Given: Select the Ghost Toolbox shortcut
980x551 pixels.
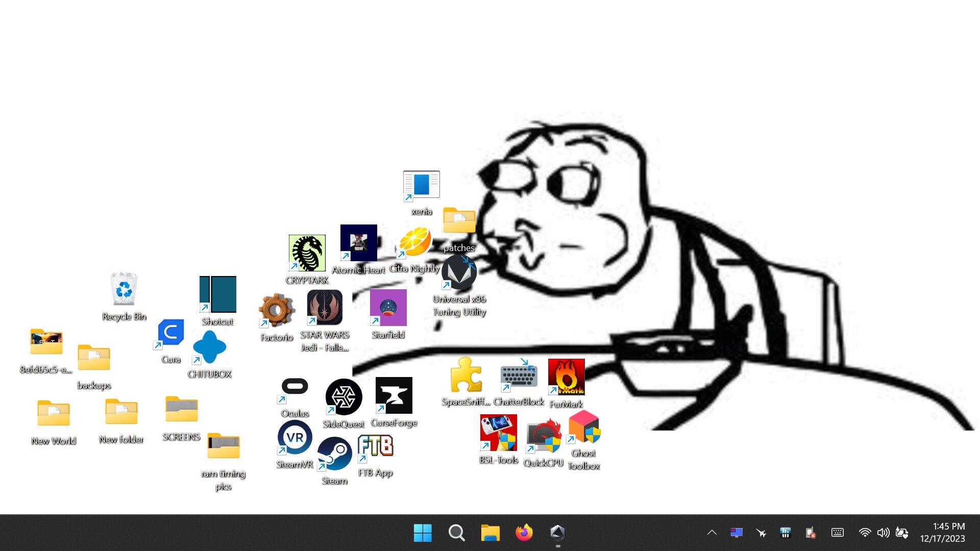Looking at the screenshot, I should click(584, 428).
